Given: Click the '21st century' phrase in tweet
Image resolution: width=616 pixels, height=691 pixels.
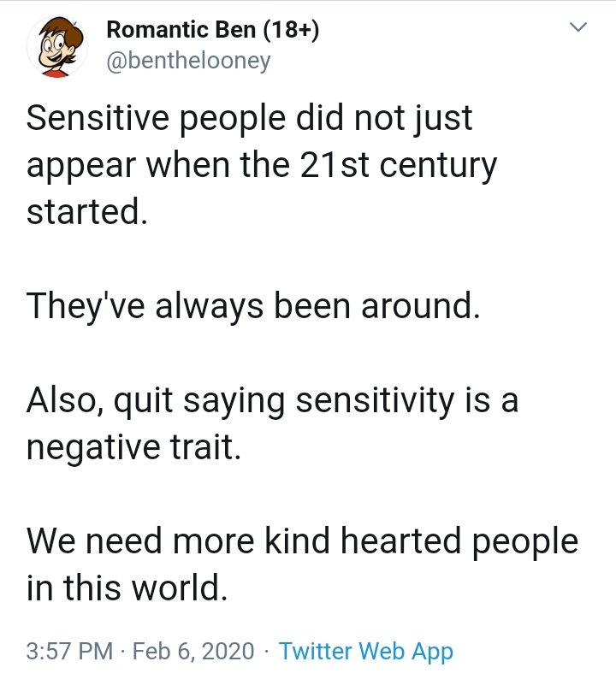Looking at the screenshot, I should tap(399, 166).
